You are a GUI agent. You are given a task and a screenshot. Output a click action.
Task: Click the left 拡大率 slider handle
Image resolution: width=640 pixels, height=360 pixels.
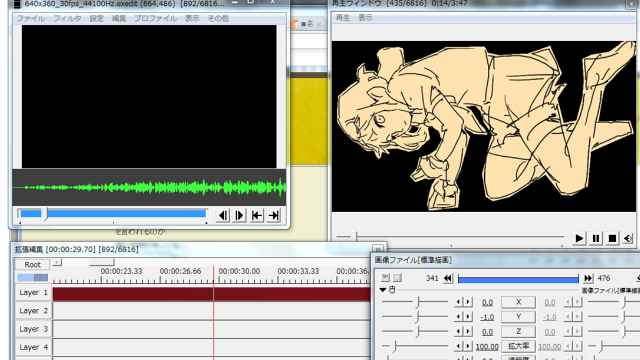395,347
